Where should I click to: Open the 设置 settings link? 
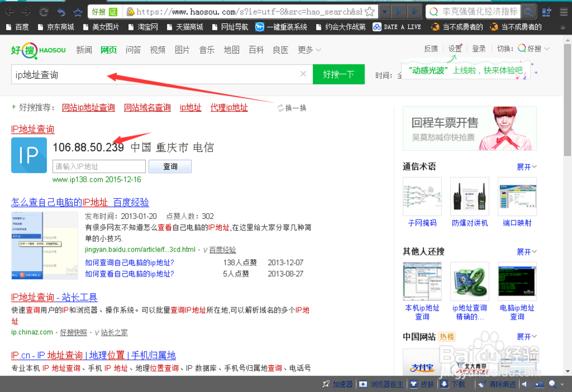point(455,49)
